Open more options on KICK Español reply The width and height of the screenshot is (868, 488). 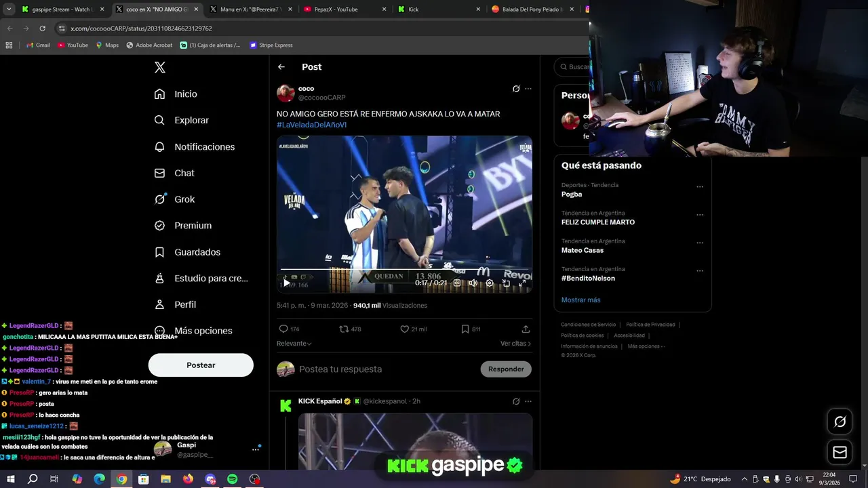[x=528, y=401]
